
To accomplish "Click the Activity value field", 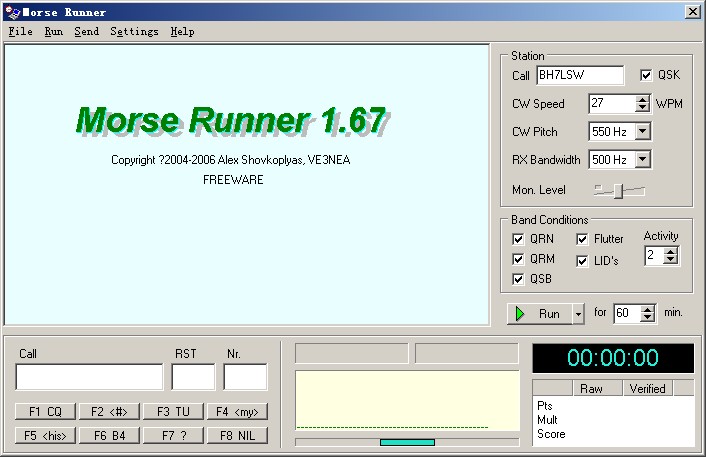I will (x=655, y=256).
